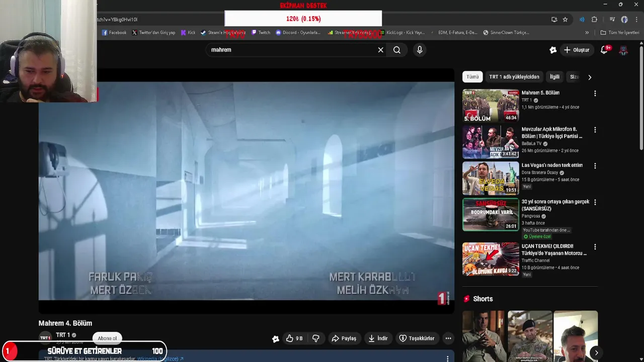Screen dimensions: 644x362
Task: Click the Oluştur create button
Action: (577, 50)
